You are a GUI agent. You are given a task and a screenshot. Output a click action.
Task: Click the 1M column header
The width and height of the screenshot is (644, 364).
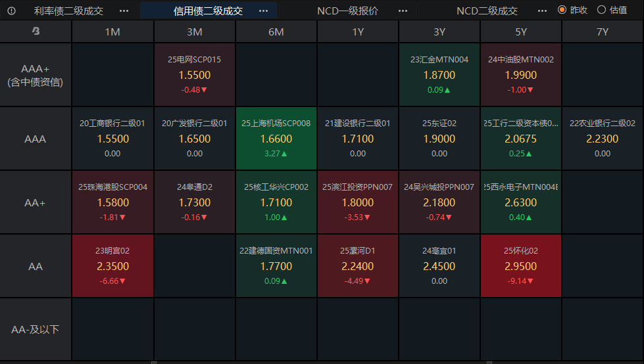click(x=112, y=32)
